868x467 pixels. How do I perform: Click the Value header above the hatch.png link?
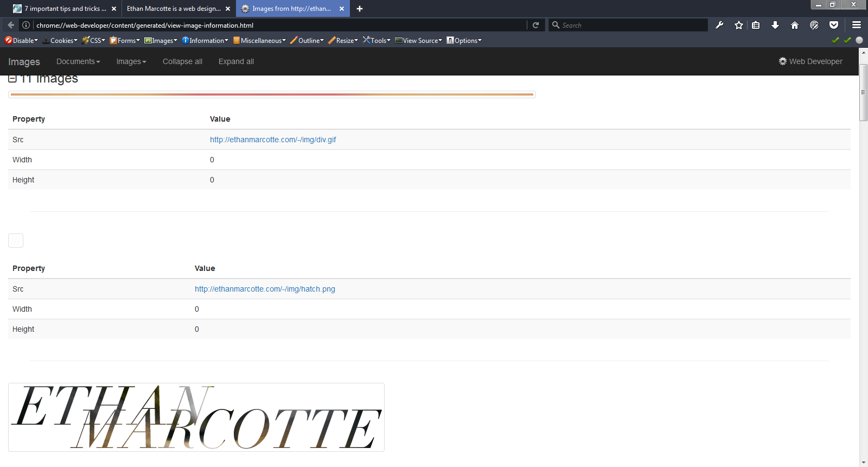205,268
